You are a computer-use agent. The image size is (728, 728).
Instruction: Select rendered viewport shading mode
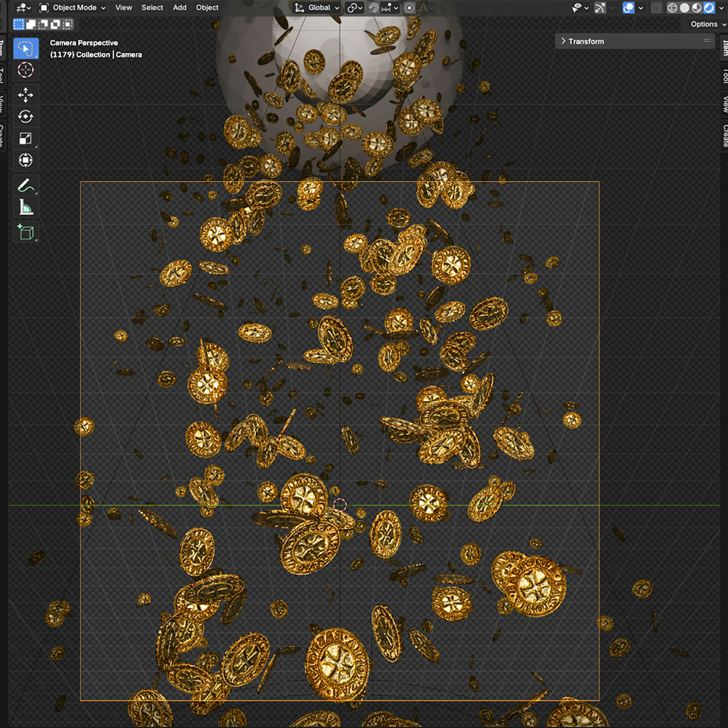pyautogui.click(x=709, y=8)
